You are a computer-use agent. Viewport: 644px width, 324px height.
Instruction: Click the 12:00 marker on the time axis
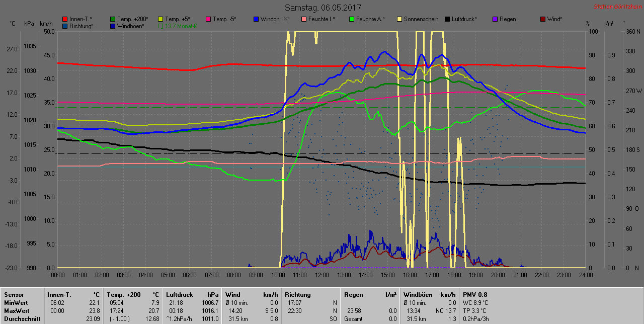coord(321,275)
